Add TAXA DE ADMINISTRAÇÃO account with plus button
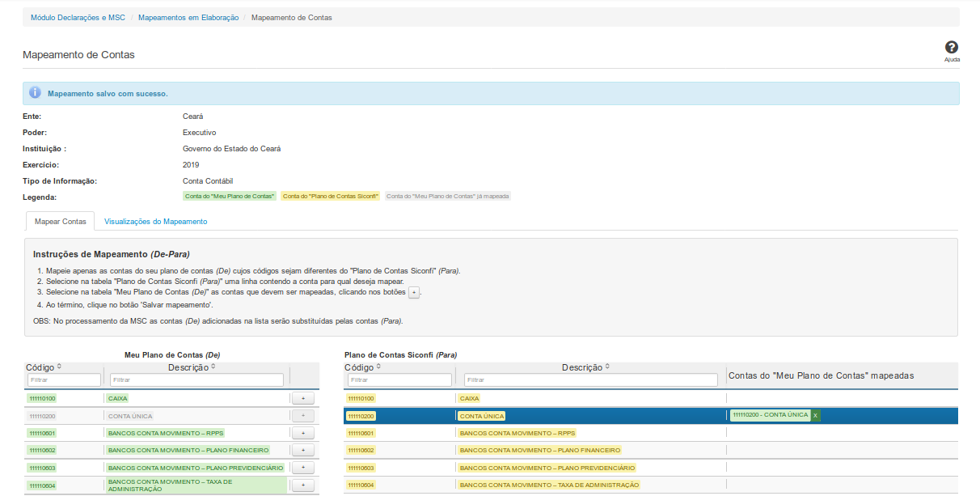 [x=302, y=485]
